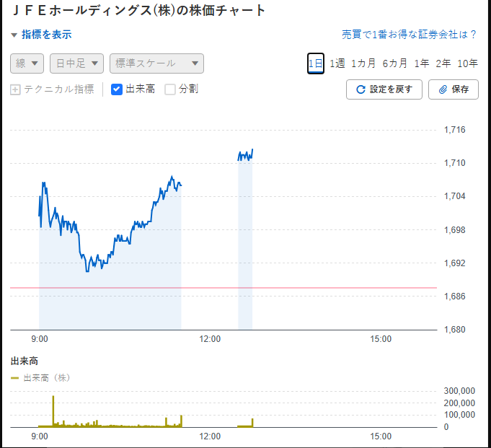Viewport: 491px width, 448px height.
Task: Switch to the 6カ月 period
Action: coord(395,63)
